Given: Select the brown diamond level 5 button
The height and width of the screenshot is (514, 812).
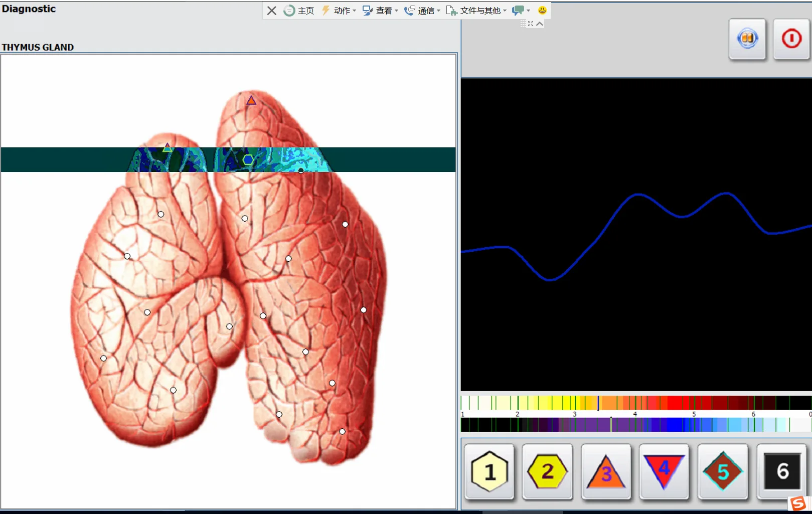Looking at the screenshot, I should [722, 471].
